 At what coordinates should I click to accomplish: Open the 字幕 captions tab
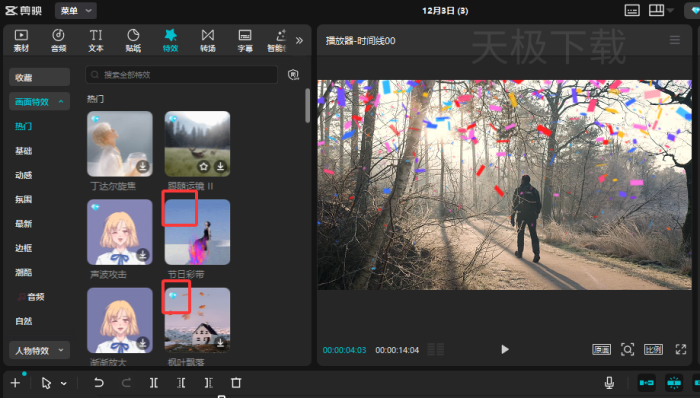pos(245,40)
